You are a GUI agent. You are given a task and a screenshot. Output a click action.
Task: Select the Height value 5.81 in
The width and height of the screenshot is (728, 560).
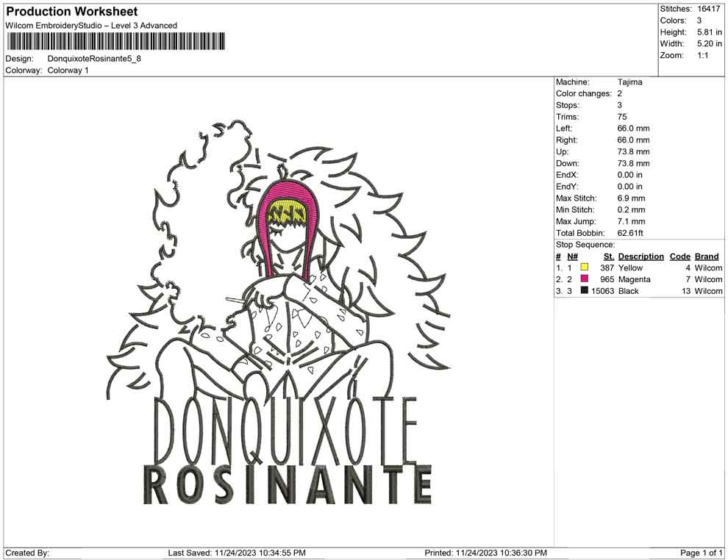[710, 32]
